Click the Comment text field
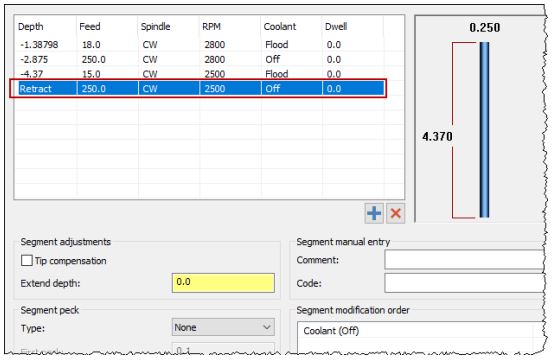Viewport: 554px width, 360px height. (464, 260)
